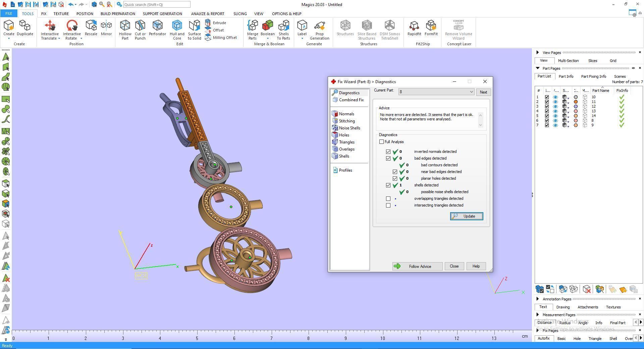Launch the Perforator tool
Image resolution: width=644 pixels, height=349 pixels.
[x=157, y=28]
